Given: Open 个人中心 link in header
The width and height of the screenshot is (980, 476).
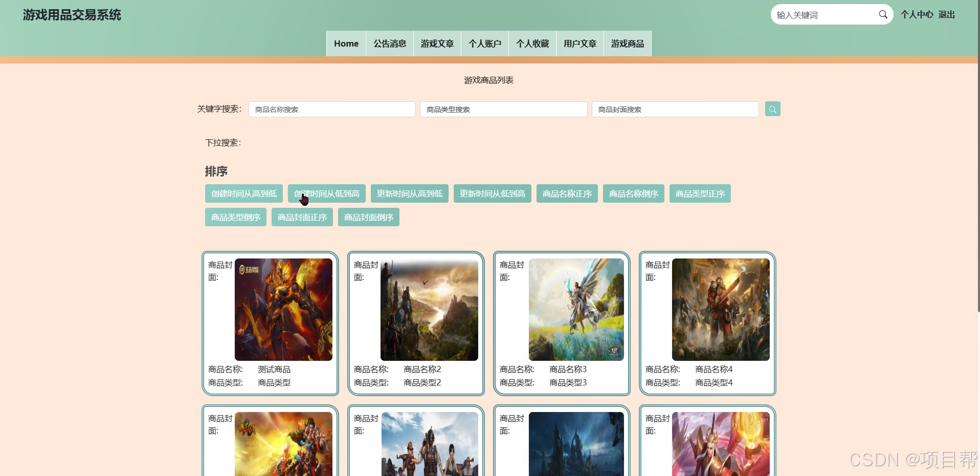Looking at the screenshot, I should click(917, 15).
